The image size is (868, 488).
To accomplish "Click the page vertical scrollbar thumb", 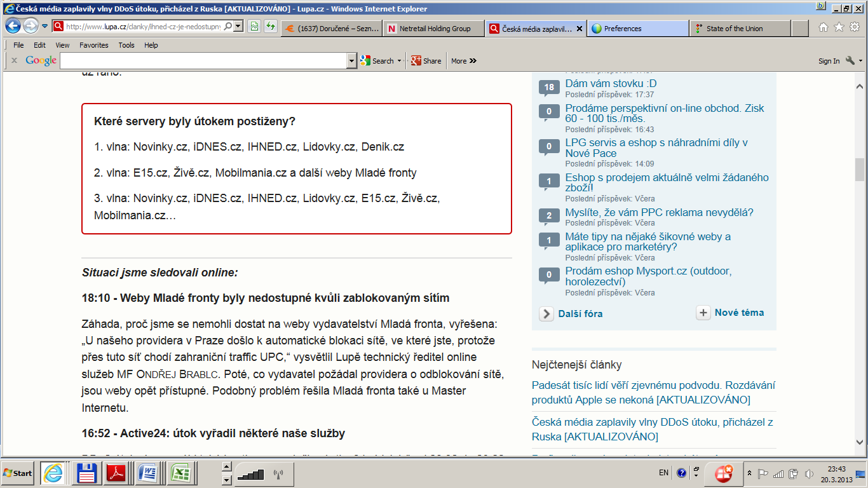I will (x=860, y=169).
